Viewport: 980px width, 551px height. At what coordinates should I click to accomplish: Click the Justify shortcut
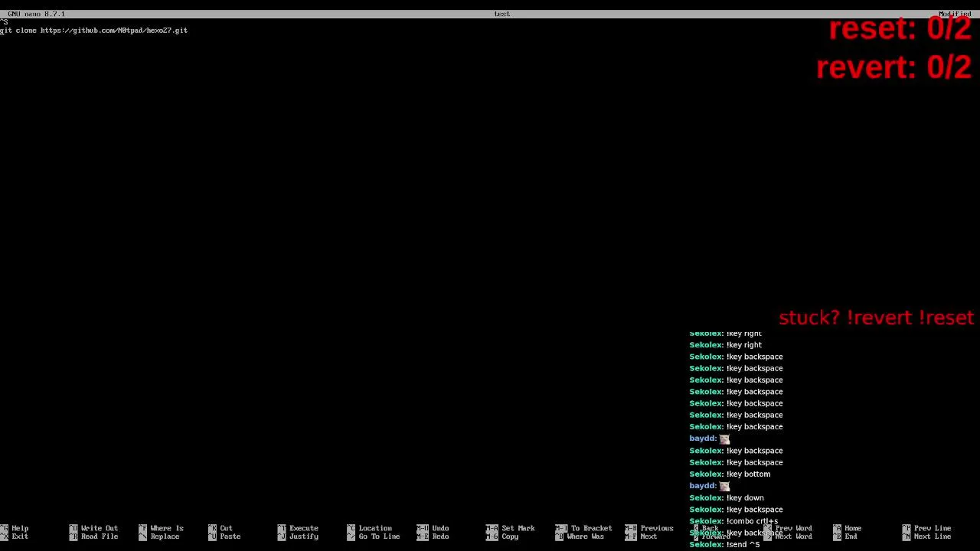coord(299,536)
